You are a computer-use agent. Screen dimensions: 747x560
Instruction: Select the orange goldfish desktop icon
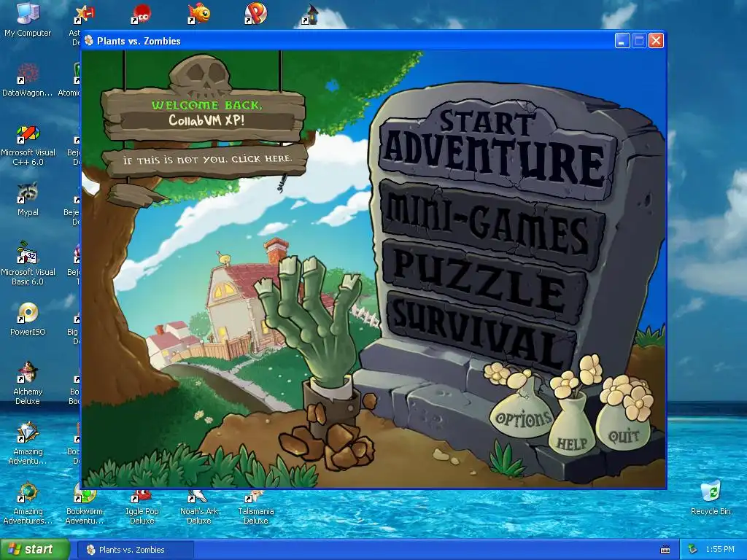(198, 13)
